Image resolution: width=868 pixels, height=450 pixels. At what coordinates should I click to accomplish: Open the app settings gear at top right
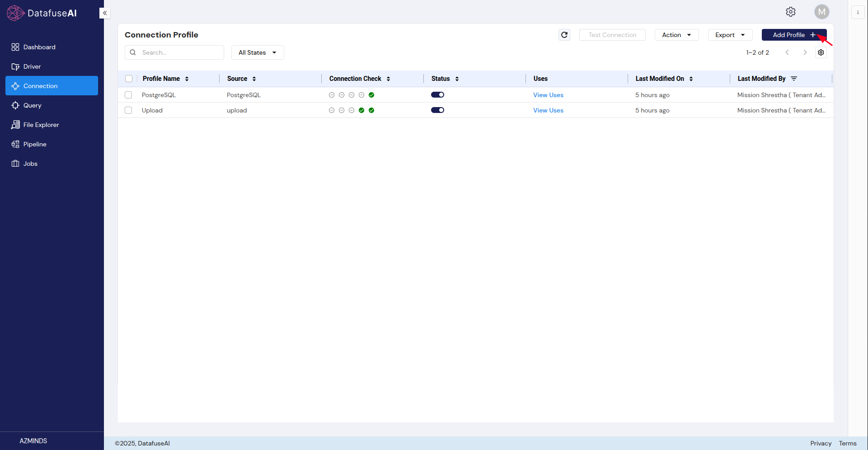791,12
